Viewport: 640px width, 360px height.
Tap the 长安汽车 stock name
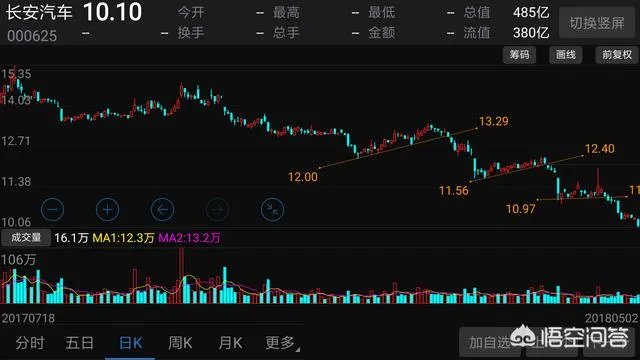point(39,12)
